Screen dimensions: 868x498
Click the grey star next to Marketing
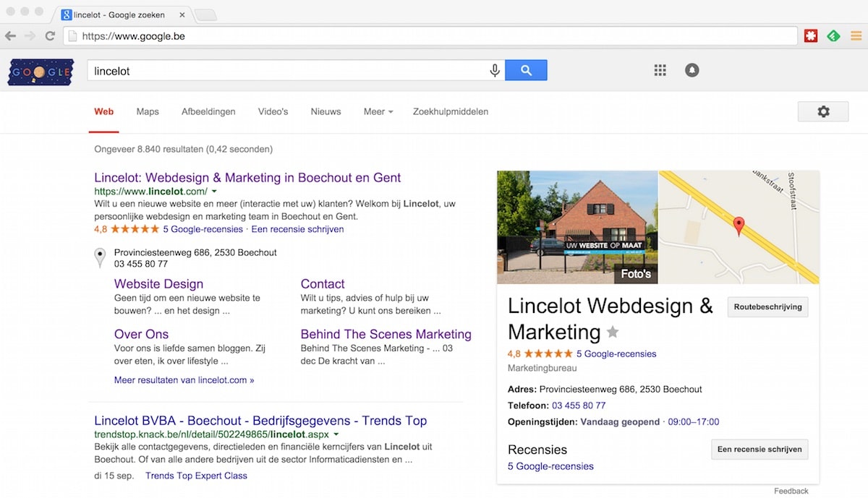pyautogui.click(x=613, y=332)
